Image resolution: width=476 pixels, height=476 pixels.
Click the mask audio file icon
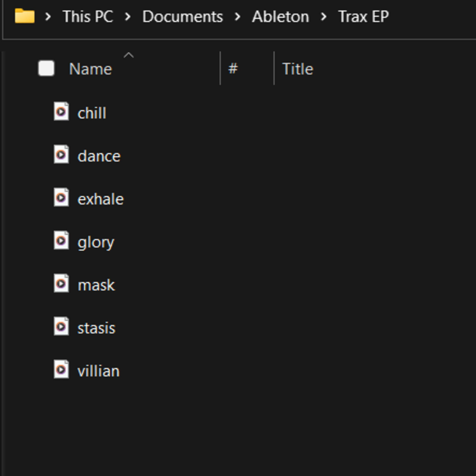click(61, 284)
